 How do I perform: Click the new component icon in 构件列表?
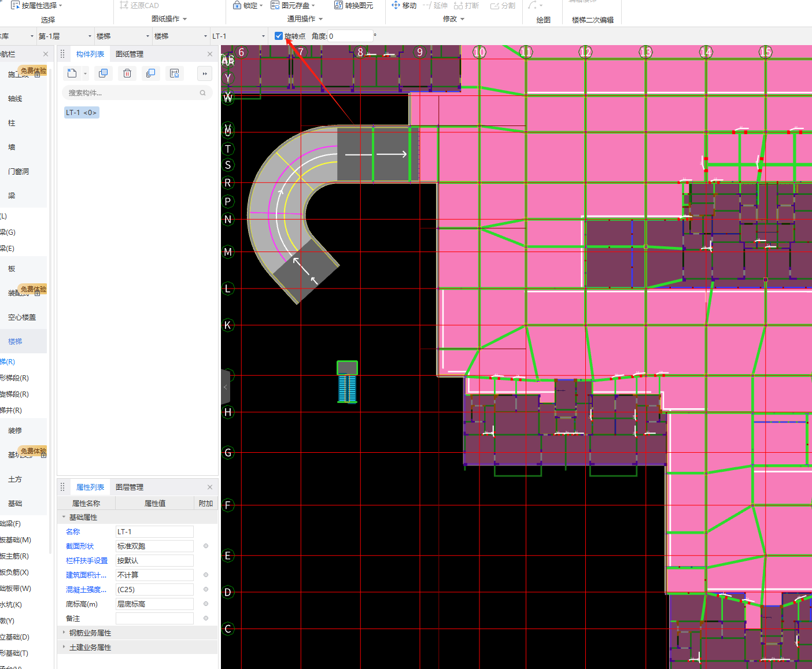pos(72,73)
